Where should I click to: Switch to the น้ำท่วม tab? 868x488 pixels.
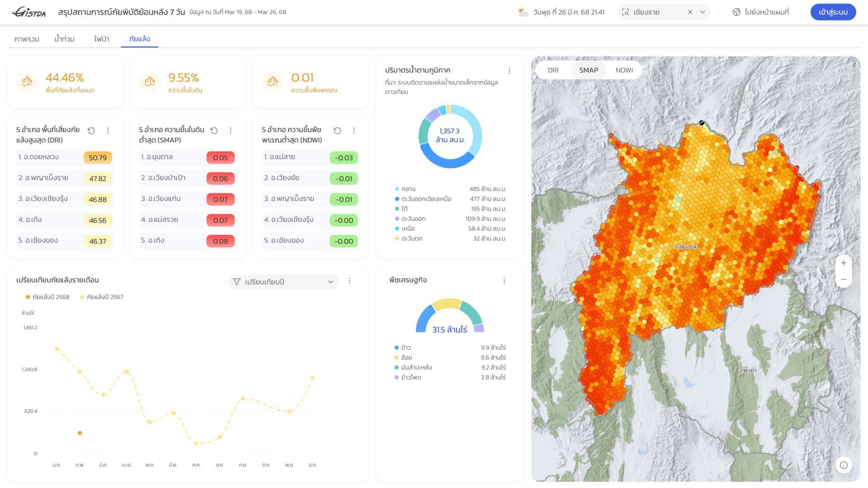point(64,39)
